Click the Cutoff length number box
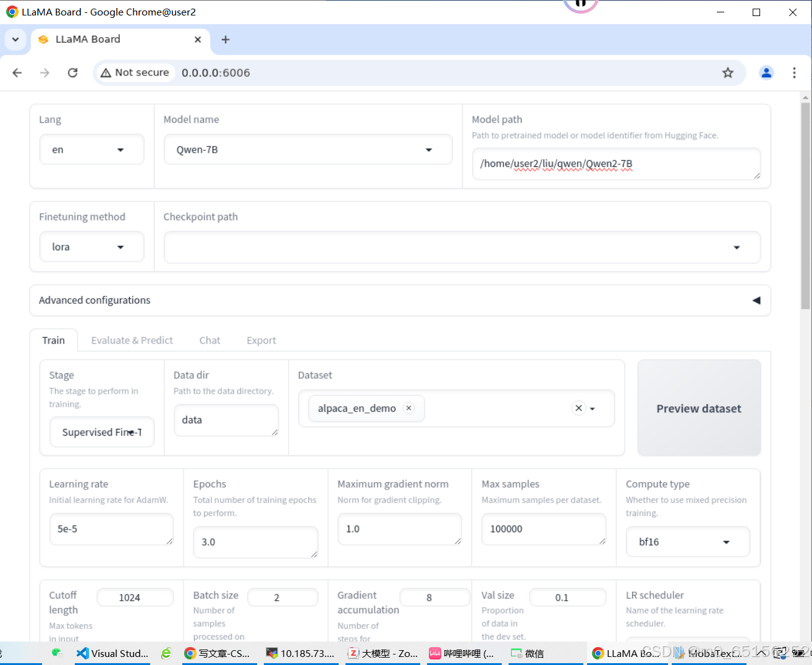This screenshot has width=812, height=665. click(135, 598)
